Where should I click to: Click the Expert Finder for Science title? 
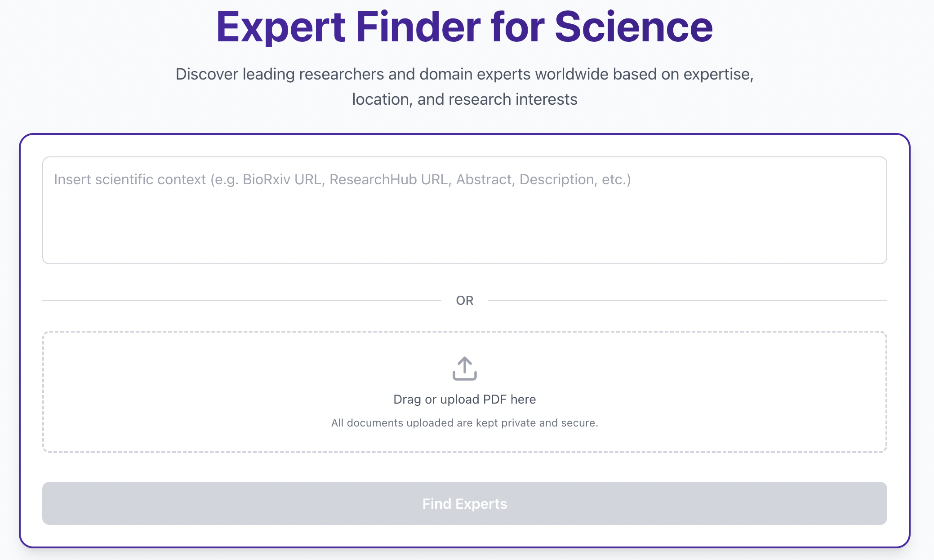click(x=464, y=28)
